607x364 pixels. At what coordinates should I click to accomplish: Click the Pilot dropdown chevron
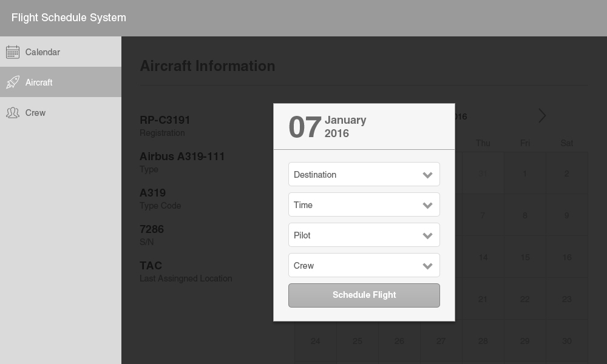[427, 235]
